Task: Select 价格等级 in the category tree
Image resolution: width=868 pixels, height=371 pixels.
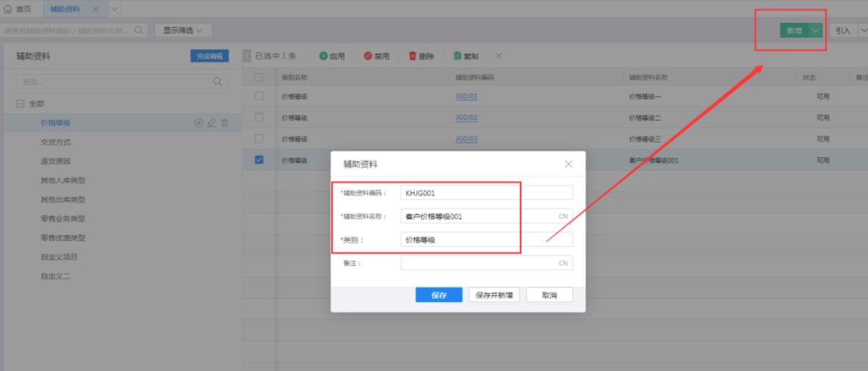Action: pos(55,123)
